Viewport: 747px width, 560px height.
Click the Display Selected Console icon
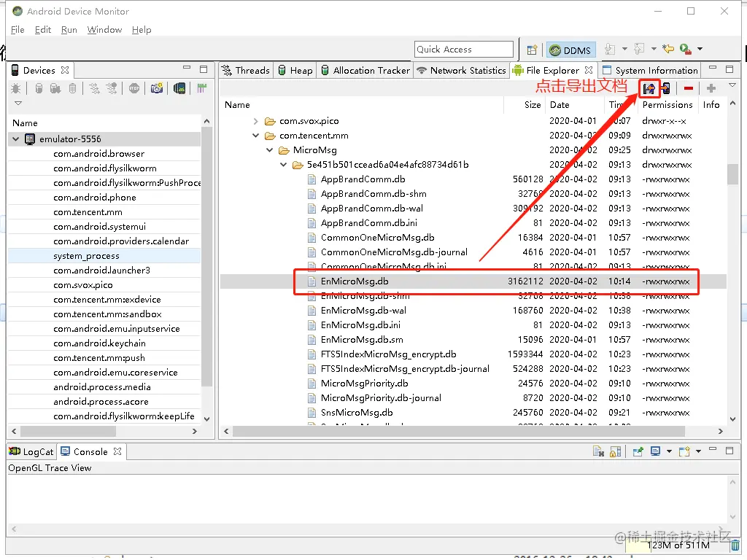656,451
